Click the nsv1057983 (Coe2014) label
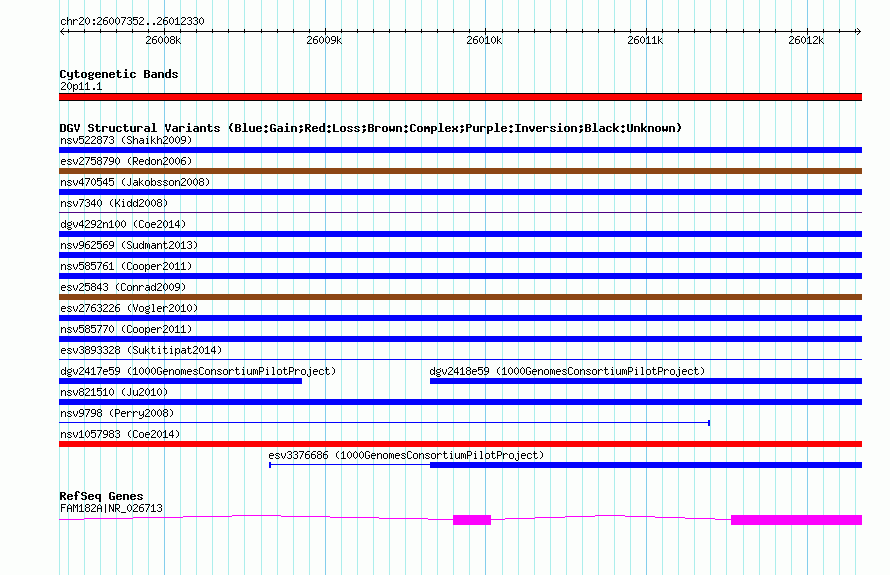The height and width of the screenshot is (575, 890). pos(120,434)
